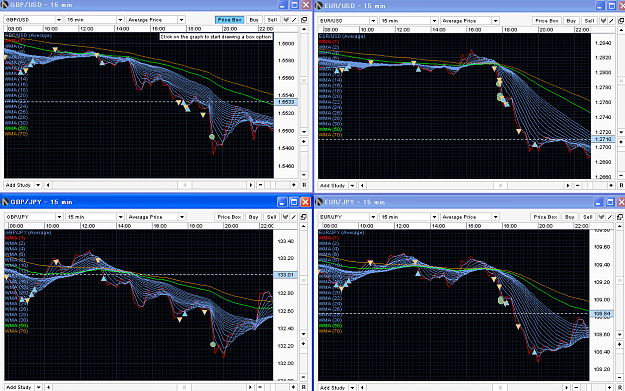This screenshot has height=391, width=625.
Task: Select line draw tool in GBP/JPY window
Action: point(294,217)
